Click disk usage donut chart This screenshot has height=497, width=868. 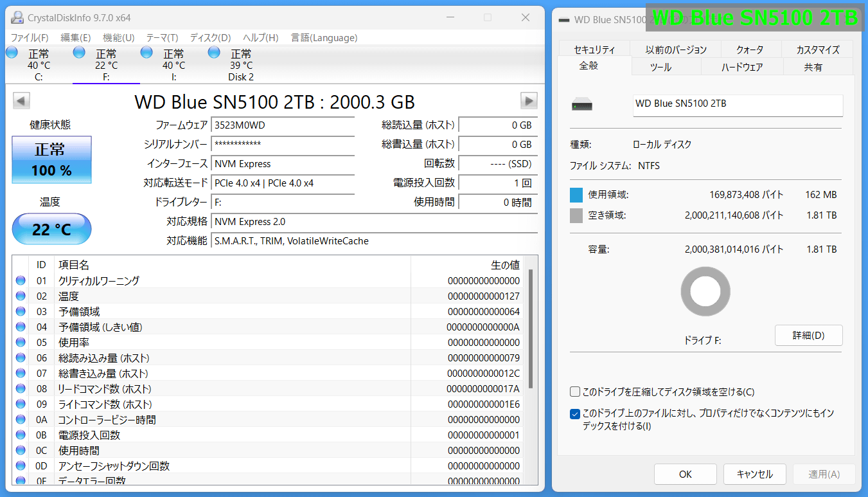coord(705,291)
